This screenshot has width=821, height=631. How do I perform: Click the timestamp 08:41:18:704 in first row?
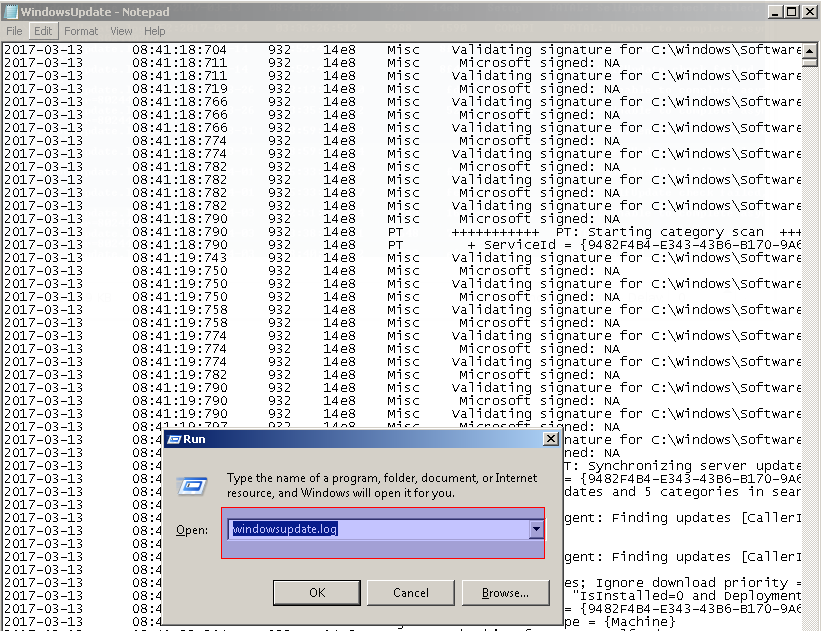179,50
